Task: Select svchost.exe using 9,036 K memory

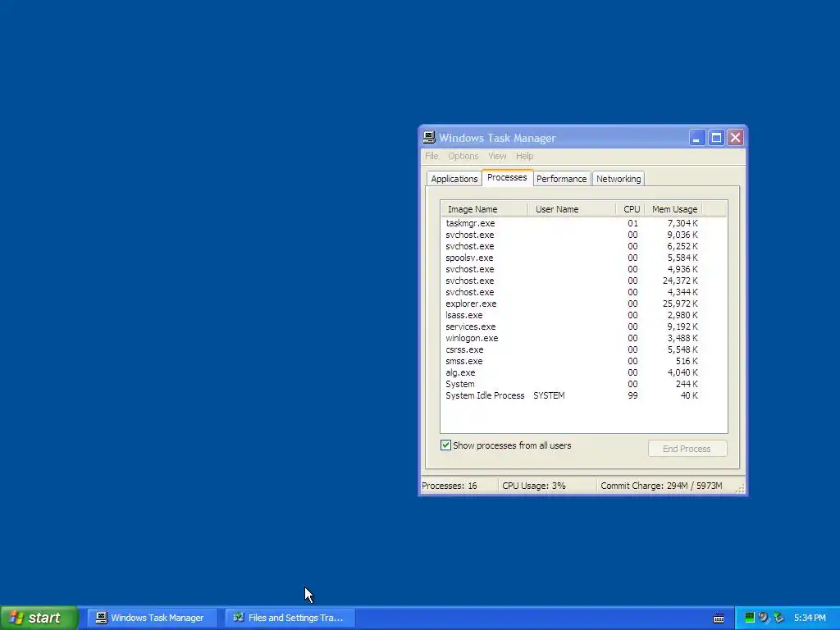Action: [572, 235]
